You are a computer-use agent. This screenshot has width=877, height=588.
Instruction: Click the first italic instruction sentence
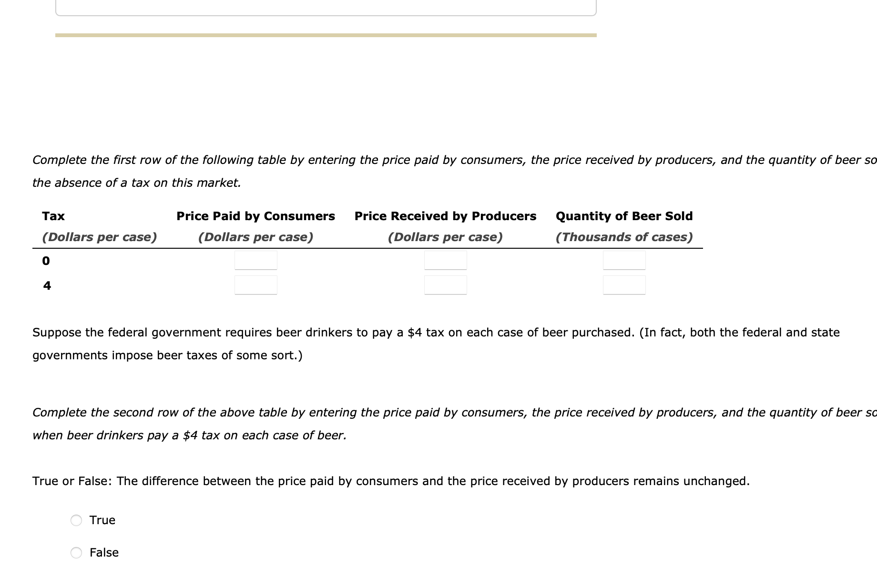429,171
